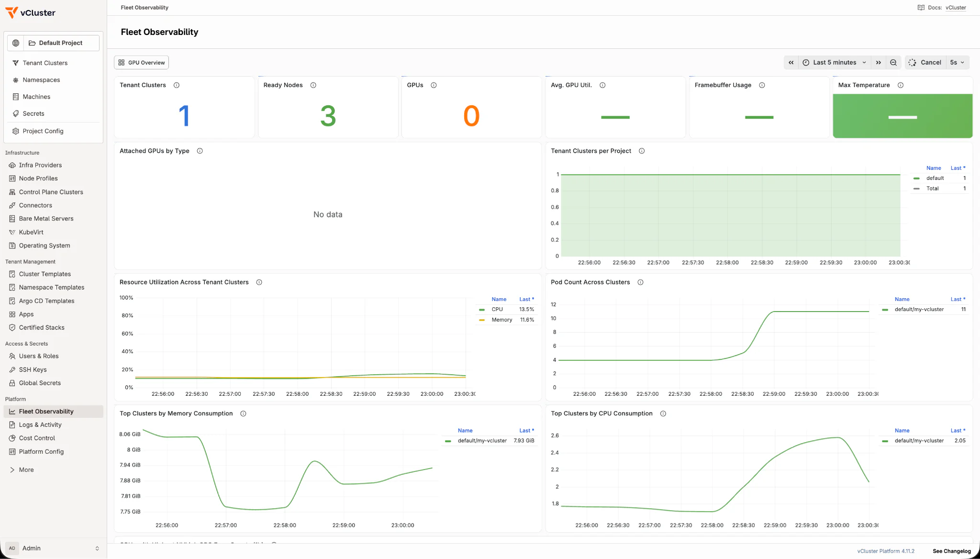Click the Infra Providers cloud icon
980x559 pixels.
pyautogui.click(x=12, y=165)
